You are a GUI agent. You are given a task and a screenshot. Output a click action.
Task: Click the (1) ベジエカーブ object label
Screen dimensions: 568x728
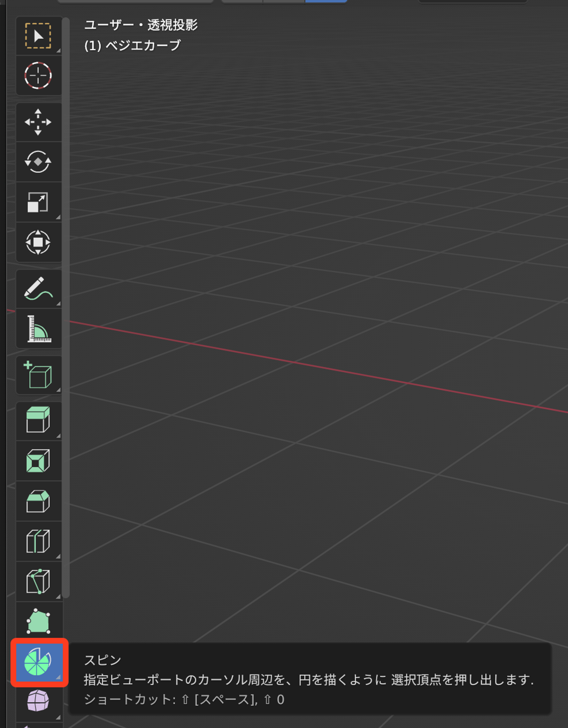[132, 45]
